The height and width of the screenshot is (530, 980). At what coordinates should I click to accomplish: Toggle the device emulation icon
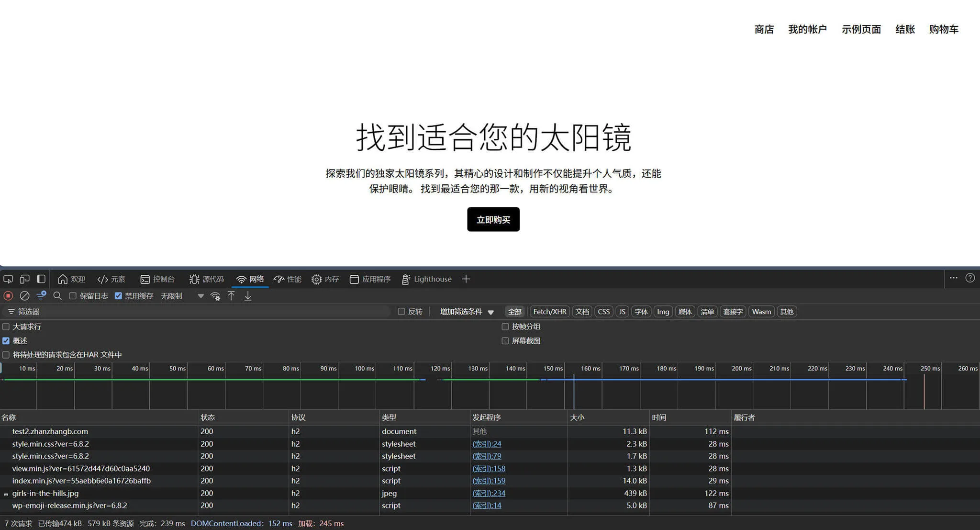tap(24, 279)
